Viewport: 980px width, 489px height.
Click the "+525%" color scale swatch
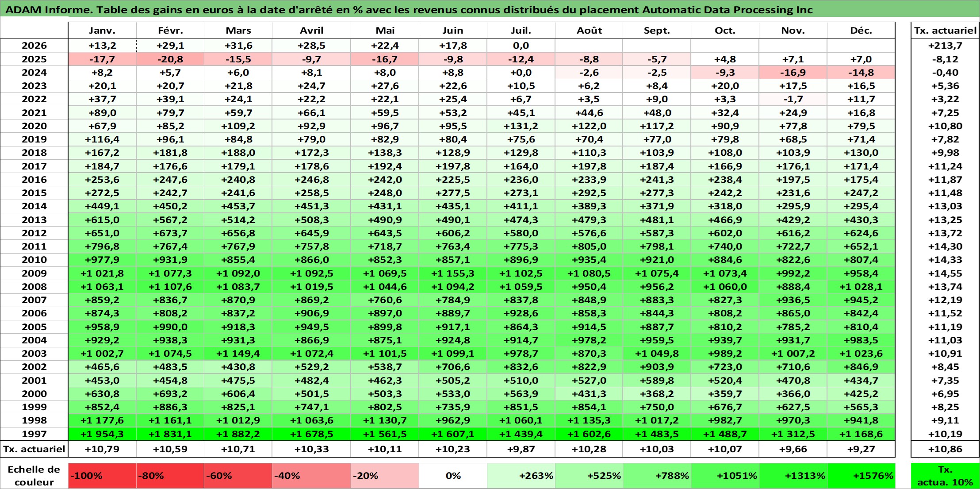(x=589, y=476)
